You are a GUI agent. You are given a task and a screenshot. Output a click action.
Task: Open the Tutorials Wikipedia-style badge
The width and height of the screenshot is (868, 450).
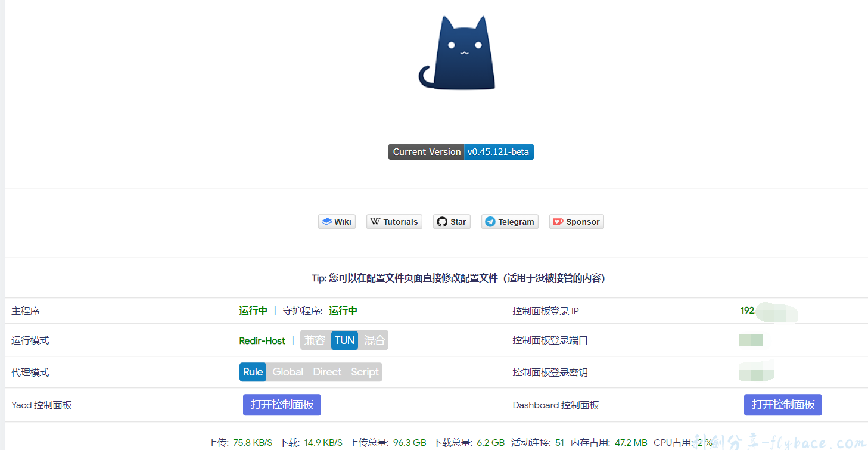(x=394, y=222)
